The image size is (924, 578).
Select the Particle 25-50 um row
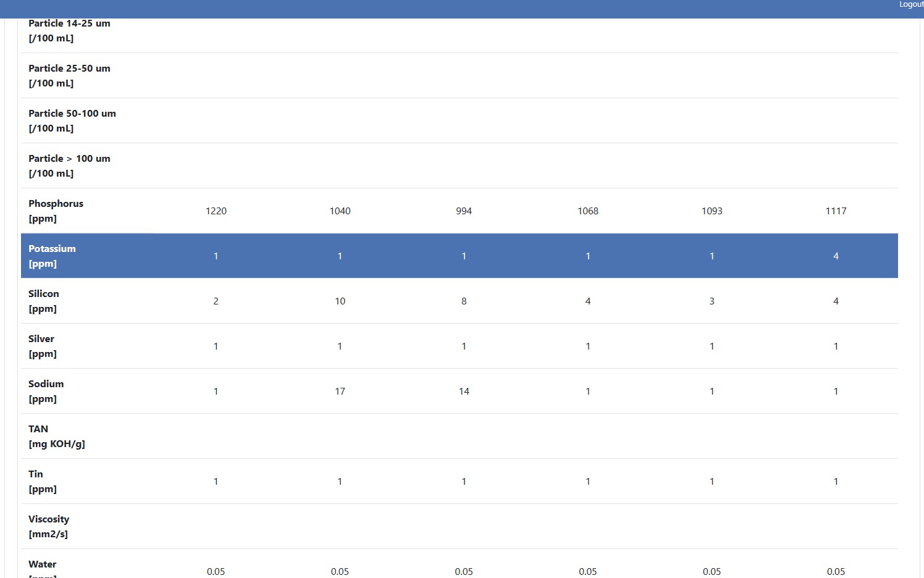(x=69, y=75)
